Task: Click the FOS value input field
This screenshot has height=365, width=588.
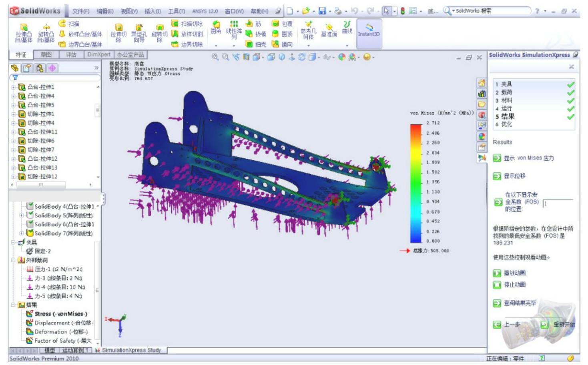Action: [x=558, y=203]
